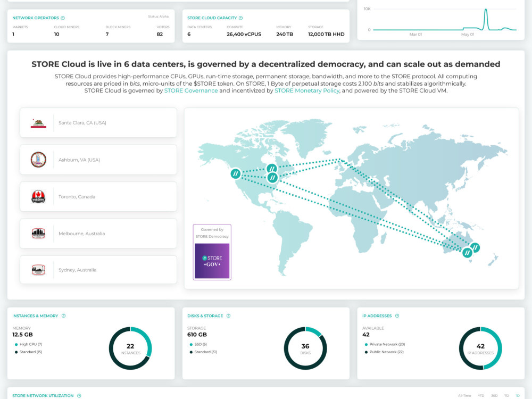The width and height of the screenshot is (532, 399).
Task: Toggle Public Network (22) legend entry
Action: (384, 352)
